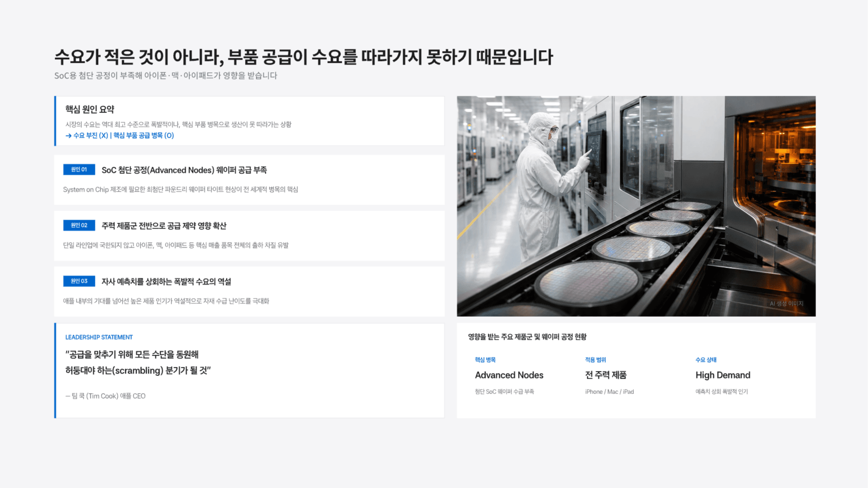Select heading 'SoC 첨단 공정(Advanced Nodes) 웨이퍼 공급 부족'
Screen dimensions: 868x488
click(184, 170)
